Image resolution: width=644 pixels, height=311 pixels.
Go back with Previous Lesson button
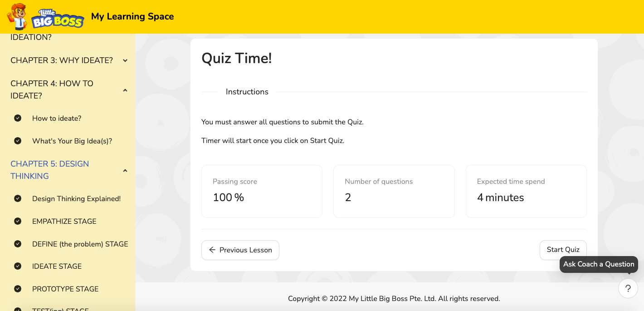click(x=240, y=250)
